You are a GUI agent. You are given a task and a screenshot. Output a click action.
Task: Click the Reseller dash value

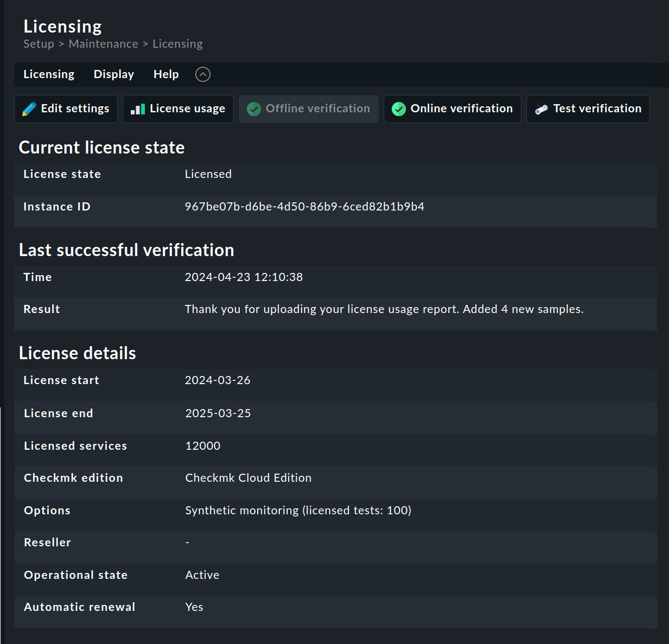click(188, 543)
